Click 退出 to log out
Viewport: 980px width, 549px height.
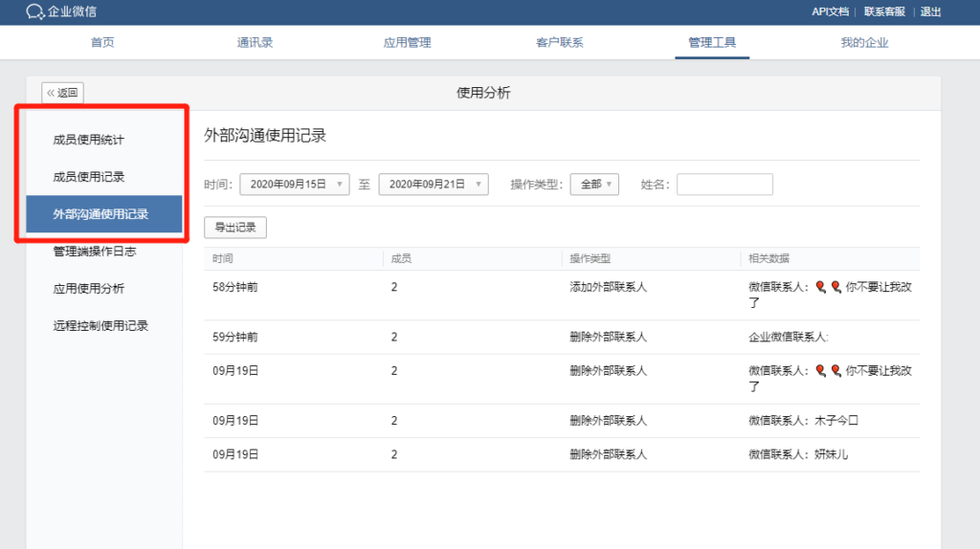point(930,11)
